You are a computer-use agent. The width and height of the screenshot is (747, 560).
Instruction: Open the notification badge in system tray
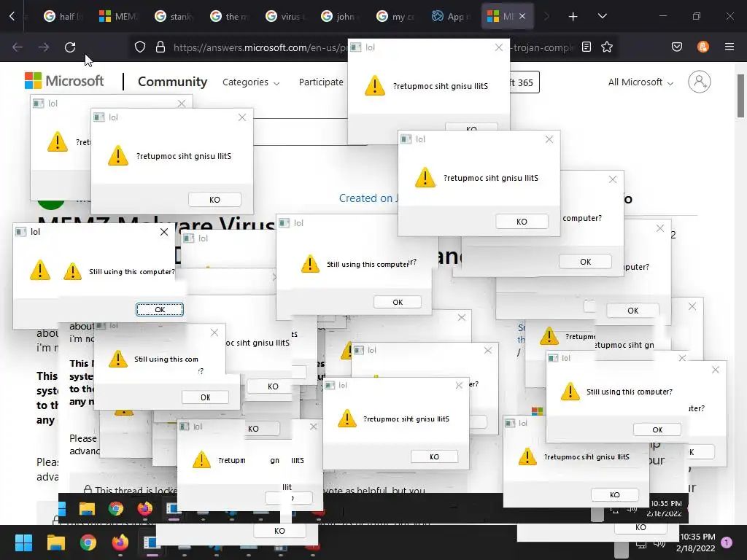pos(727,542)
